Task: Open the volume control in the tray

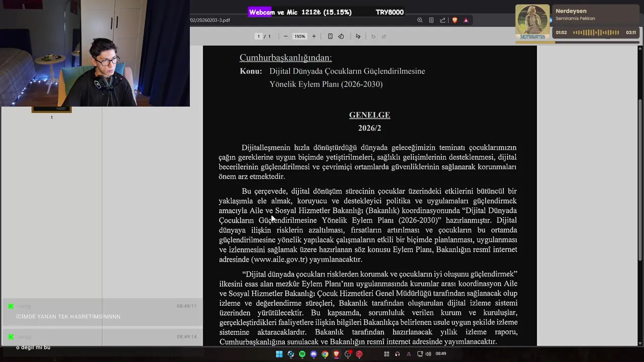Action: click(428, 354)
